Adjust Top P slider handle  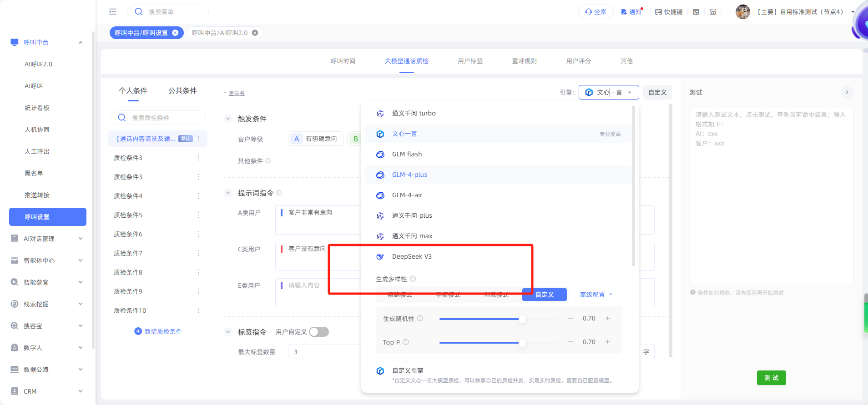pos(522,343)
